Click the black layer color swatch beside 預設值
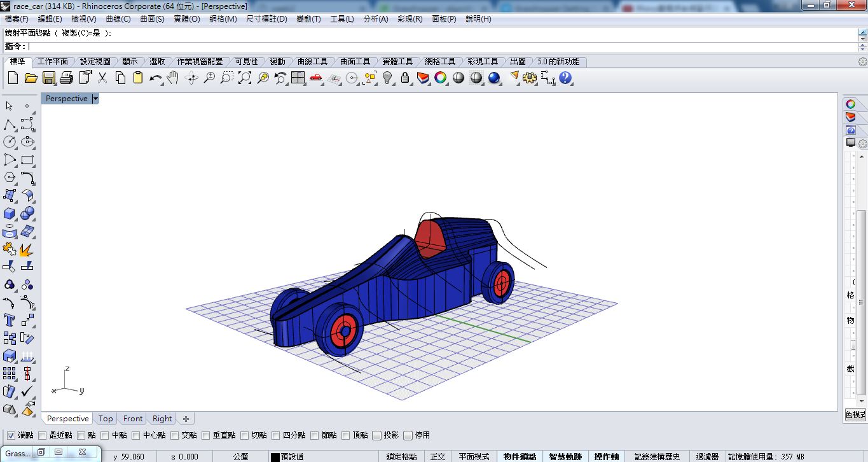The width and height of the screenshot is (868, 462). click(x=275, y=457)
